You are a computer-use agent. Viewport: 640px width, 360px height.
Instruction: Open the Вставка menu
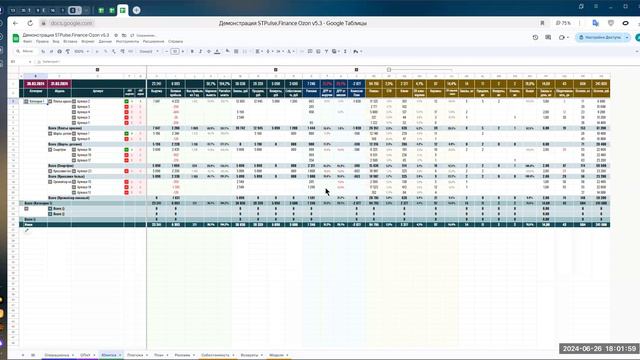click(x=70, y=42)
